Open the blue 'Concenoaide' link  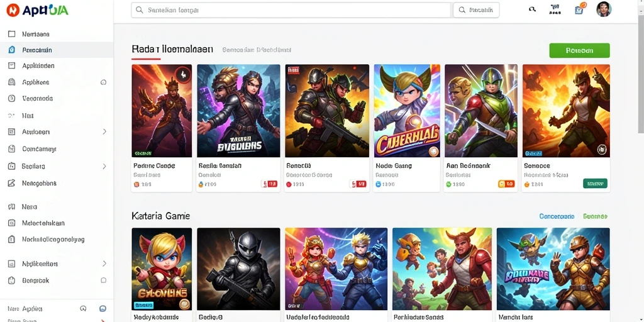557,216
